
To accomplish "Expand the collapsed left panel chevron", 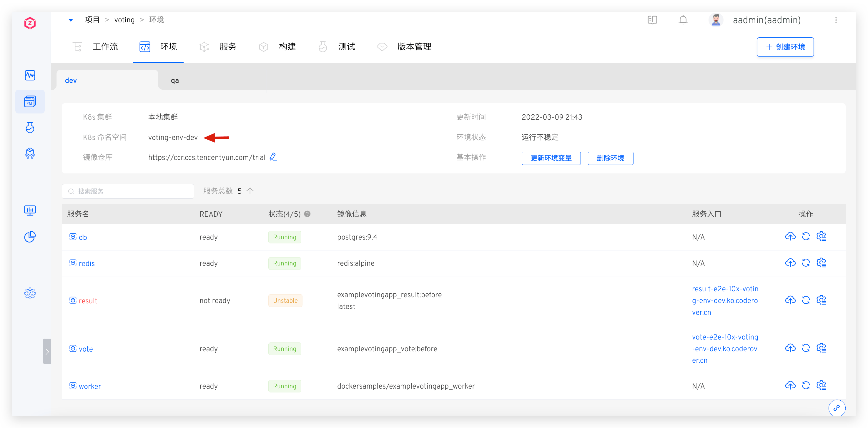I will coord(47,351).
